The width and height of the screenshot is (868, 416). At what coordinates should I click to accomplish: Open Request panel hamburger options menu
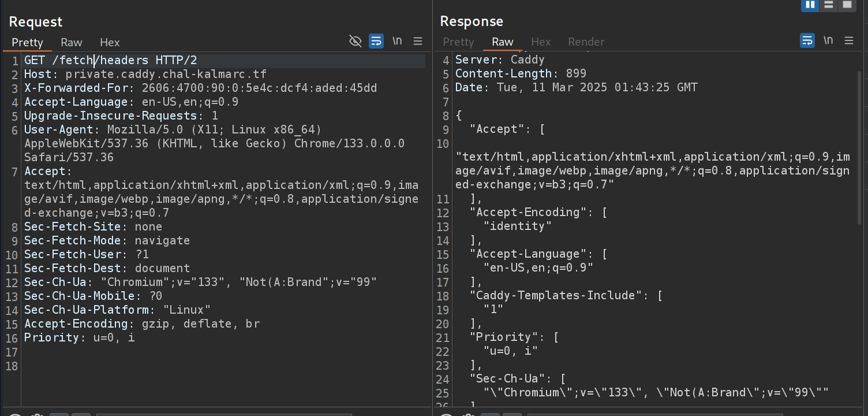coord(418,41)
